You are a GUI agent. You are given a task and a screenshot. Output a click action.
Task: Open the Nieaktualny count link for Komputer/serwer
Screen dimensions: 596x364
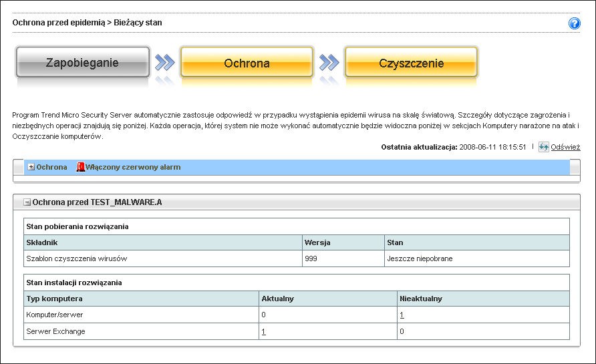click(402, 315)
